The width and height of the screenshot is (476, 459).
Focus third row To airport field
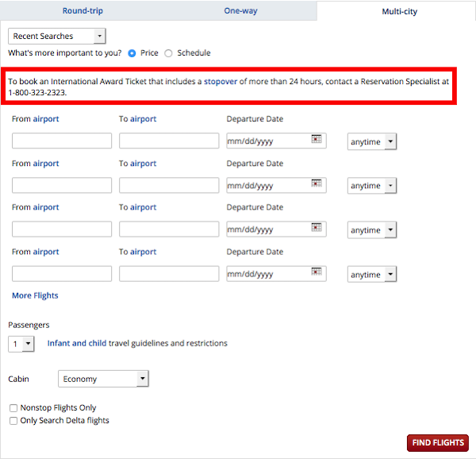169,229
